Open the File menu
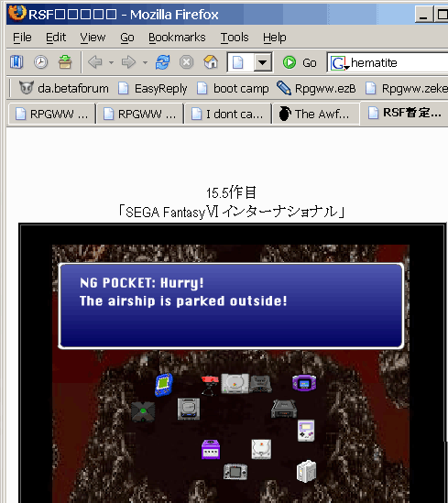Screen dimensions: 448x503 coord(22,38)
